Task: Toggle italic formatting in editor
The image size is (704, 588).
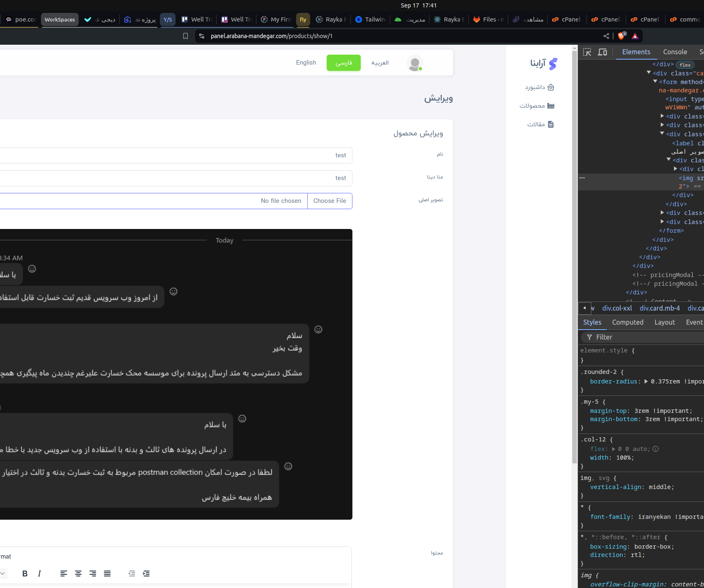Action: point(39,574)
